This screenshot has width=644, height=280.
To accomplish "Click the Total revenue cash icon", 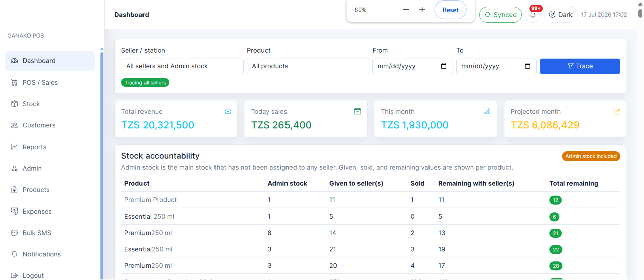I will click(228, 111).
